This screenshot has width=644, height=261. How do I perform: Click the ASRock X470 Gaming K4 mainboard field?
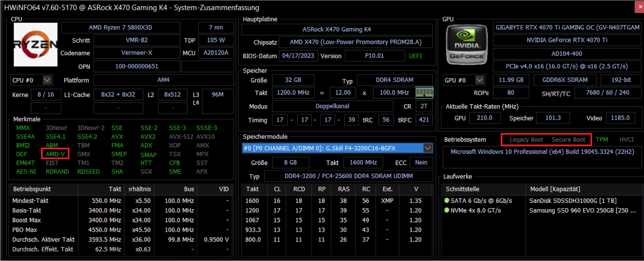coord(337,29)
